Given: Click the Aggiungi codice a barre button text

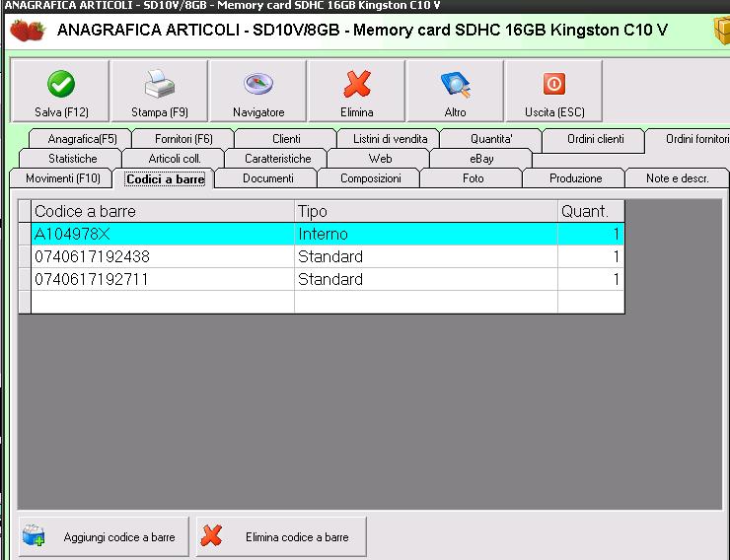Looking at the screenshot, I should tap(119, 537).
